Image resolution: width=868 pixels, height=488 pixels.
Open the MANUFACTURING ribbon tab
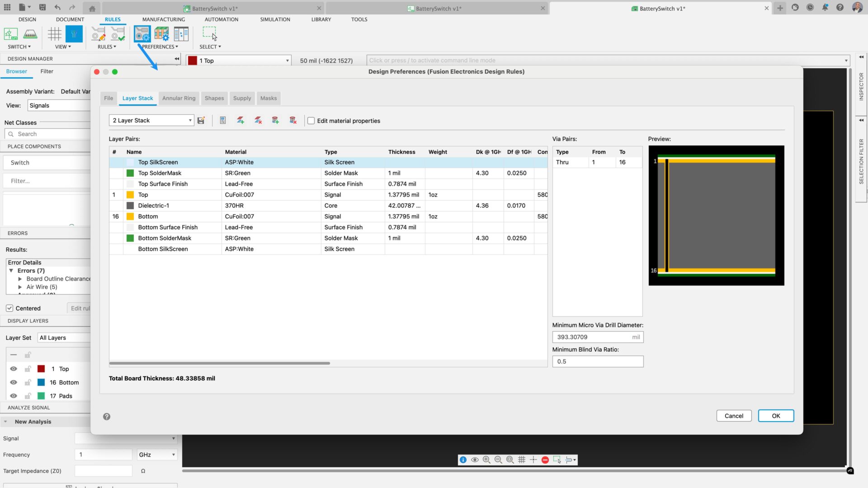[163, 19]
